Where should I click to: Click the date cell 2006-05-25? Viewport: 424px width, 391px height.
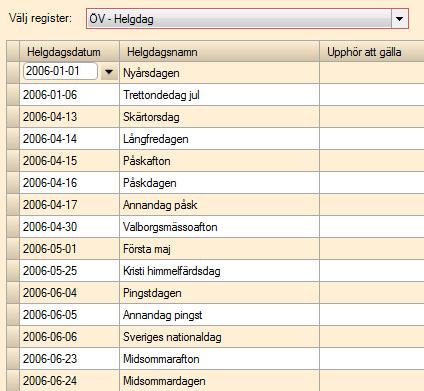(x=69, y=271)
